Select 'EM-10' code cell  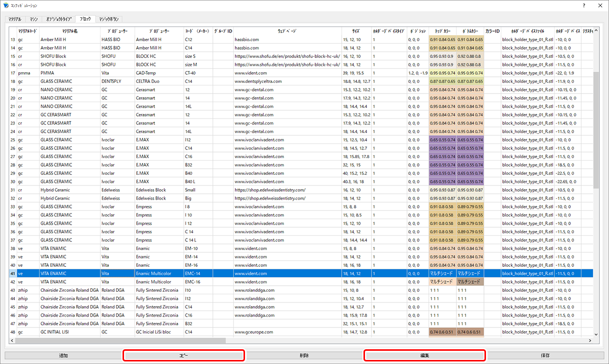[198, 249]
